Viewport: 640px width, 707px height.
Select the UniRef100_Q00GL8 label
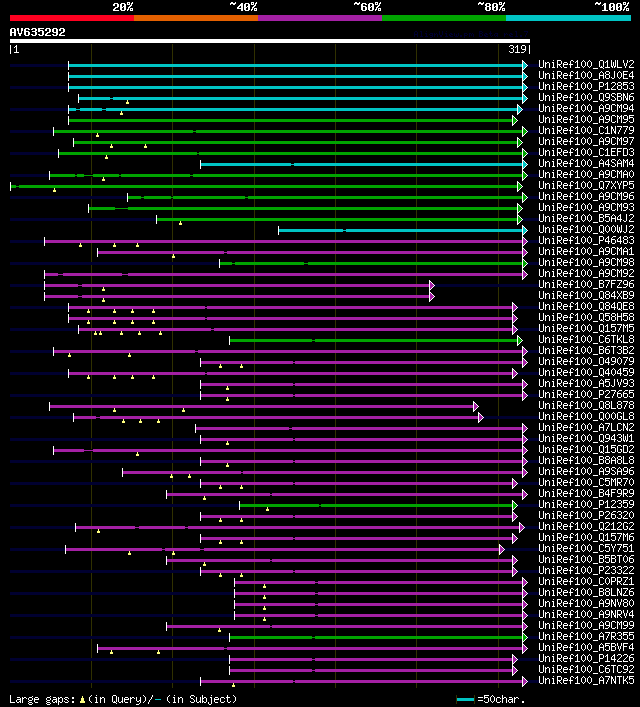click(x=586, y=417)
